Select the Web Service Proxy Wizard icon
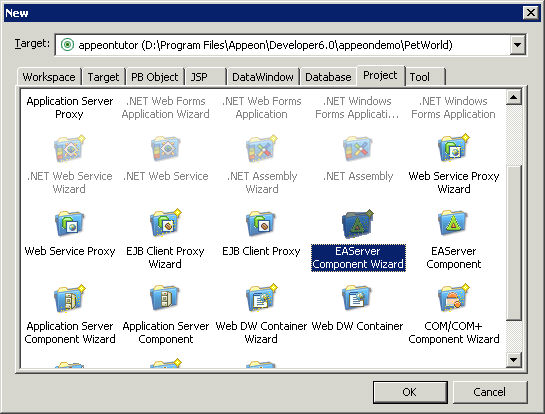 pos(453,148)
